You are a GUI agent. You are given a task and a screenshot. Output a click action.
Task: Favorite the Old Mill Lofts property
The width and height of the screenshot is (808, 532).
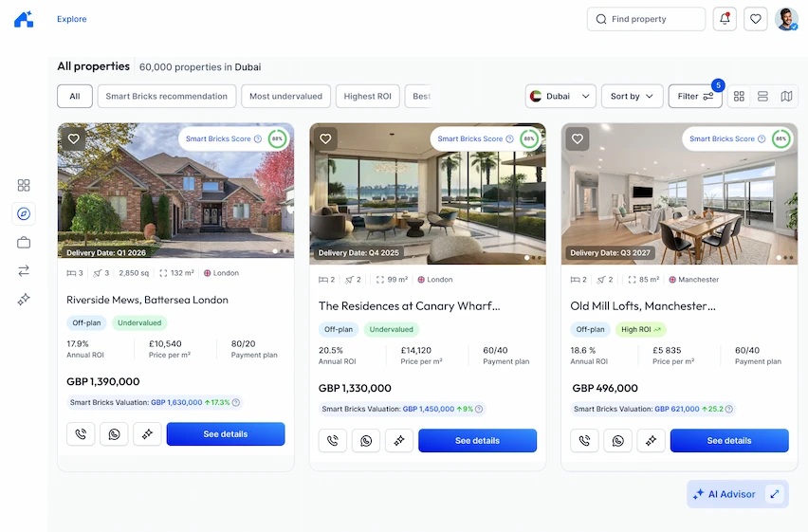click(578, 138)
